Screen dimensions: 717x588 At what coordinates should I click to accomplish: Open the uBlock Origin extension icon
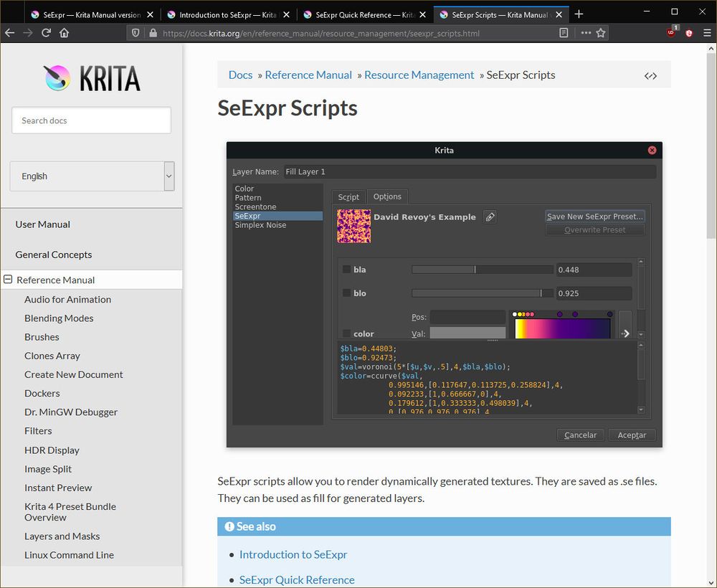[672, 32]
